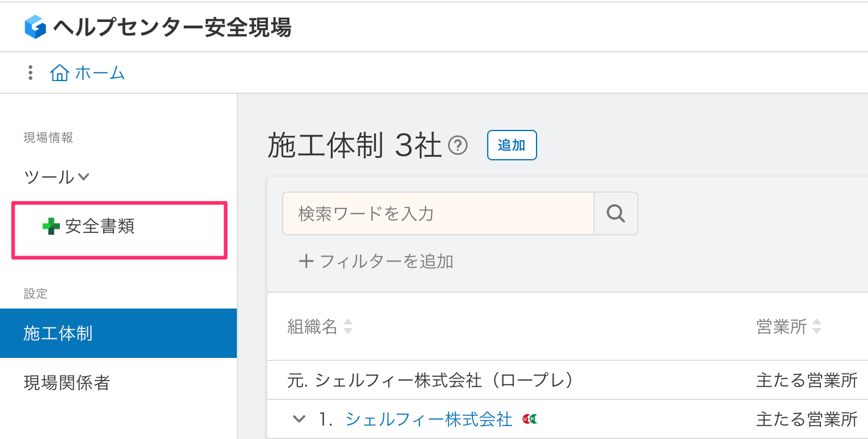Viewport: 868px width, 439px height.
Task: Click the red-green badge beside シェルフィー株式会社
Action: [x=529, y=419]
